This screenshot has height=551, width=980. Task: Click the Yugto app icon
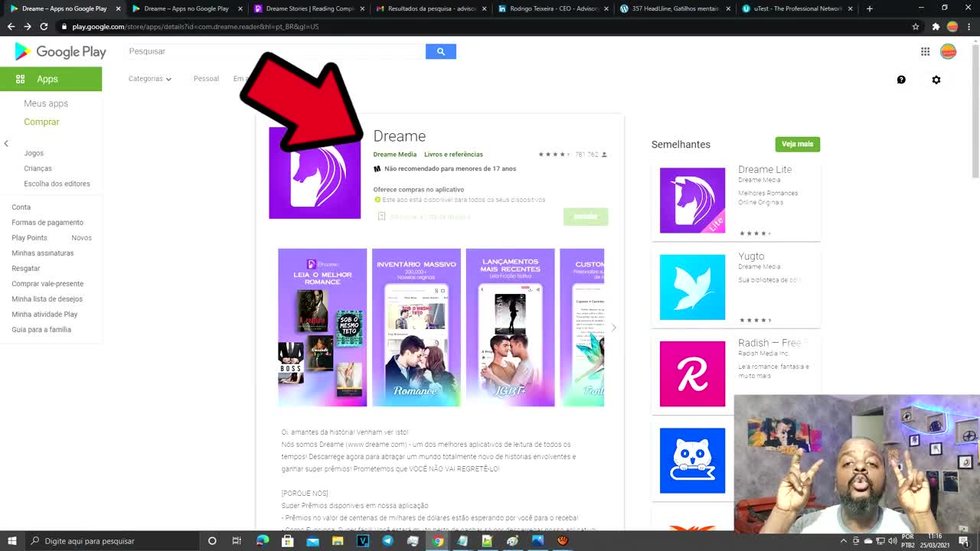(x=692, y=287)
